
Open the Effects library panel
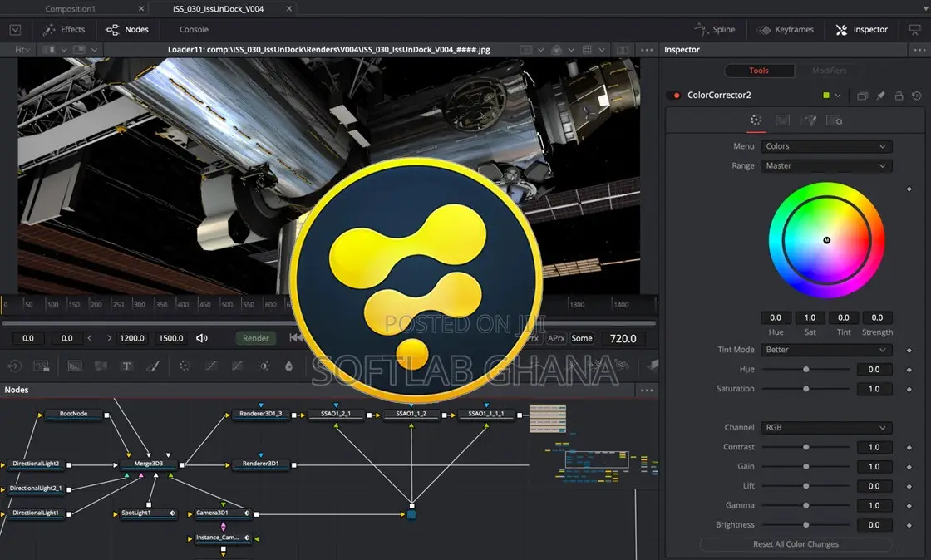[63, 30]
